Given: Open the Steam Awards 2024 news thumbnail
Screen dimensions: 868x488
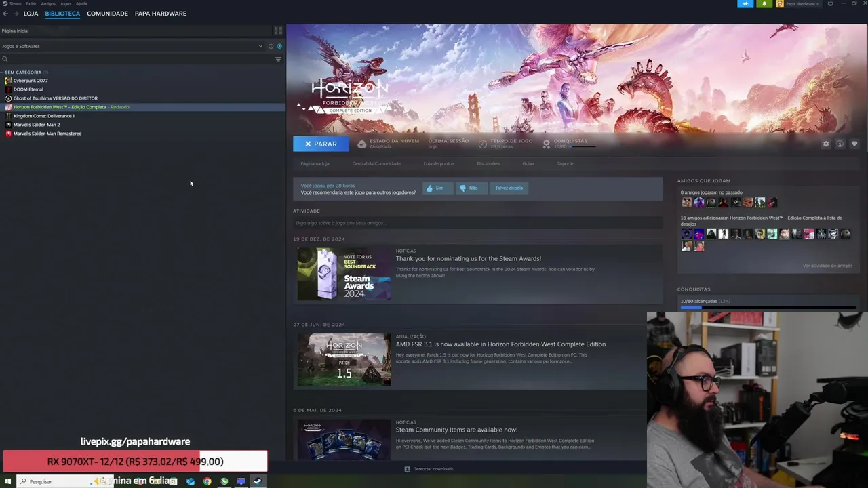Looking at the screenshot, I should [344, 274].
